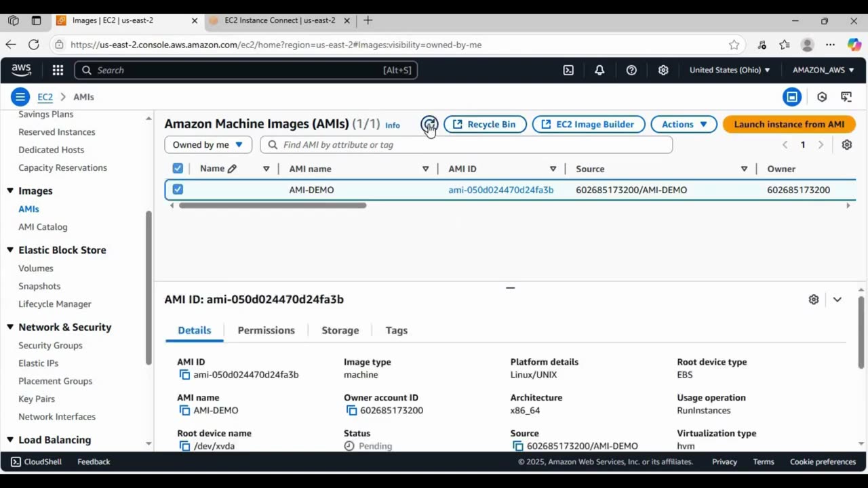868x488 pixels.
Task: Click the split panel resize handle
Action: 511,287
